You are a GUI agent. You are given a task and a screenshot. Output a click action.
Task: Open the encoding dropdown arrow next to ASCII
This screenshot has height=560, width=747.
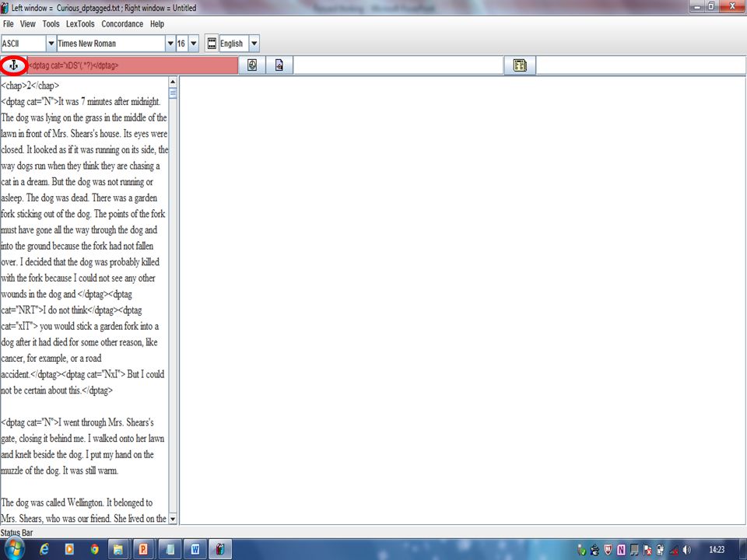[x=51, y=44]
